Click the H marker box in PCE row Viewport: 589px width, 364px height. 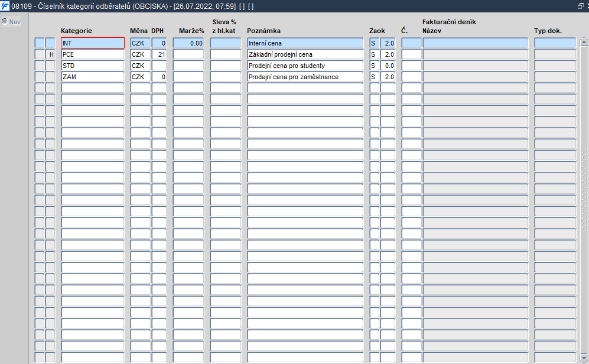[50, 54]
